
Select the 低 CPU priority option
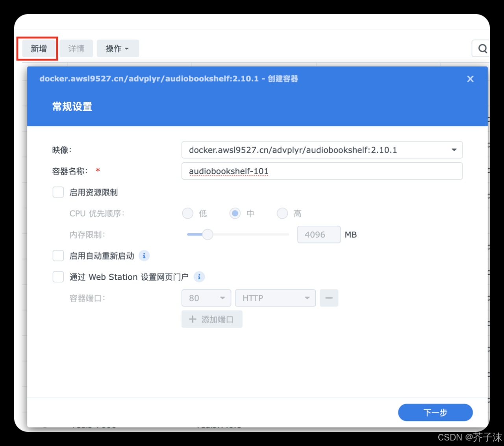tap(187, 213)
